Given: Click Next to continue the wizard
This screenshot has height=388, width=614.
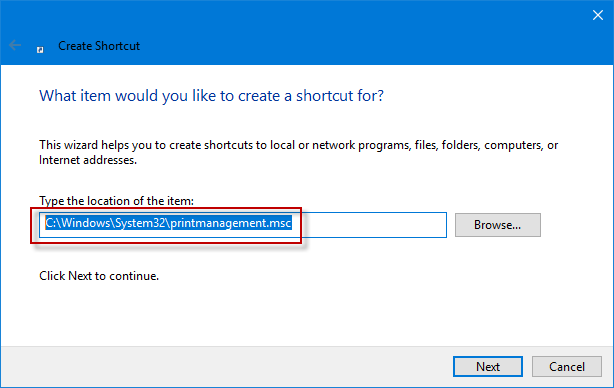Looking at the screenshot, I should click(x=488, y=366).
